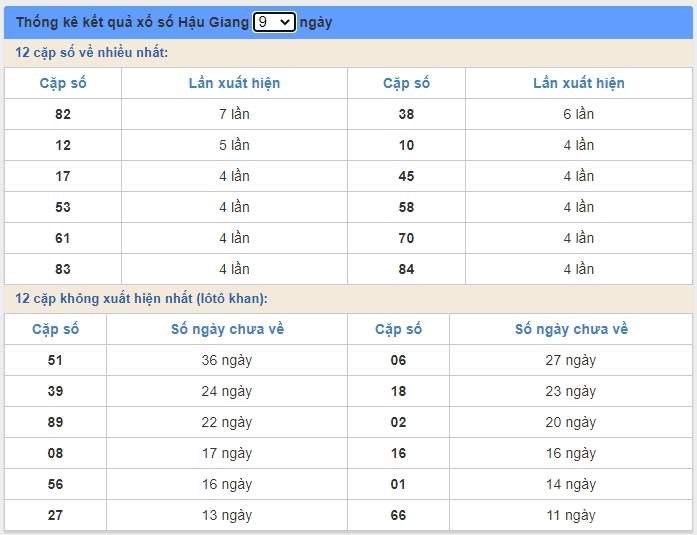Click the '5 lần' count cell
The height and width of the screenshot is (535, 697).
tap(234, 145)
